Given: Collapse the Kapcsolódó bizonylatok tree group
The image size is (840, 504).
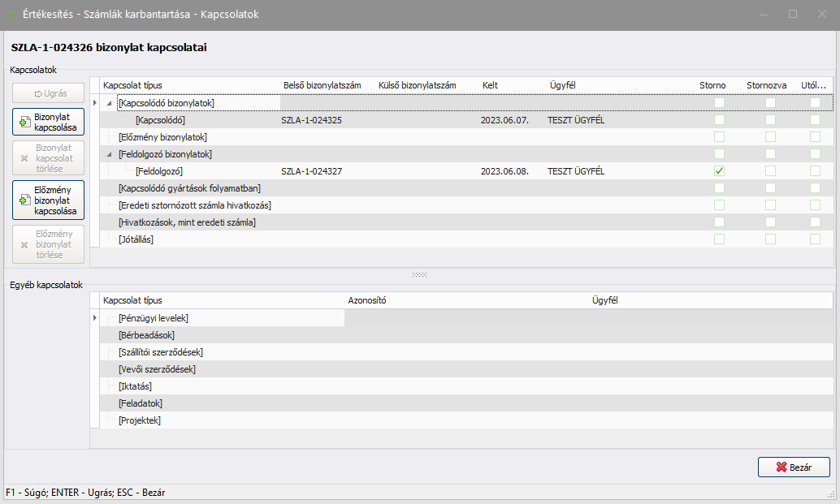Looking at the screenshot, I should (110, 103).
